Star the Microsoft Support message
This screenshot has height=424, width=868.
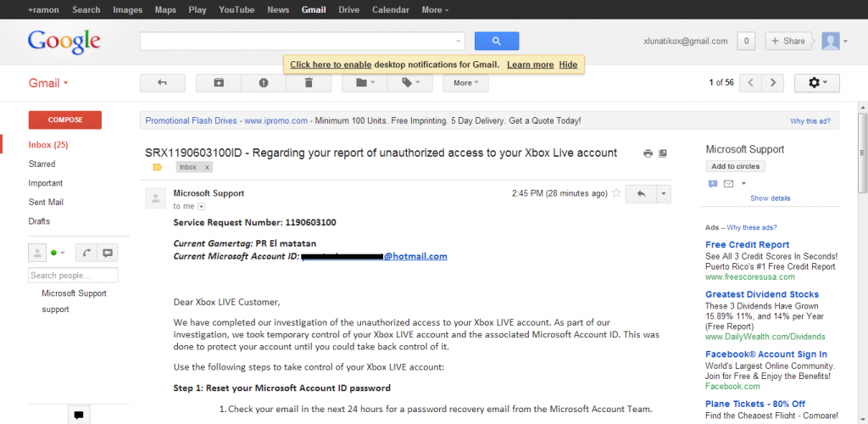[616, 193]
